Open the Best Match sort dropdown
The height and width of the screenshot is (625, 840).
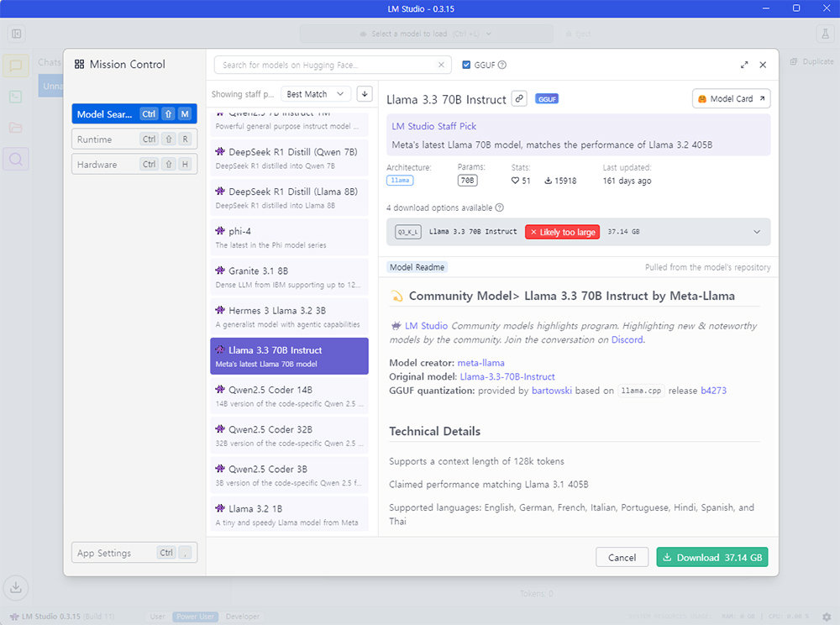316,94
